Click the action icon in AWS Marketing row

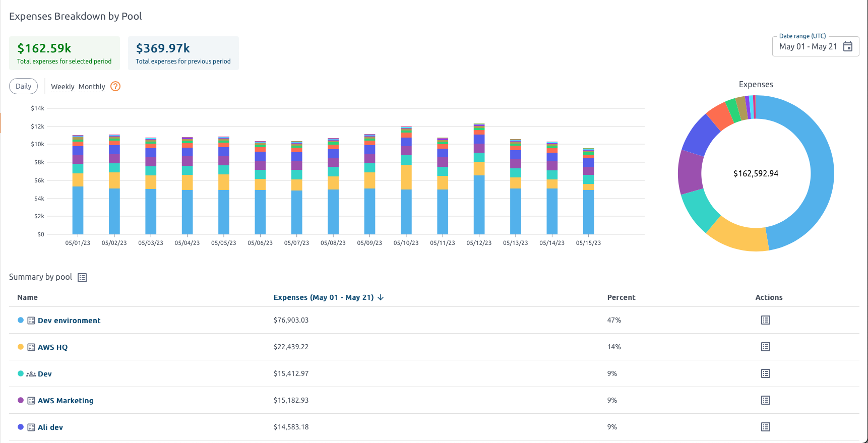[x=765, y=400]
